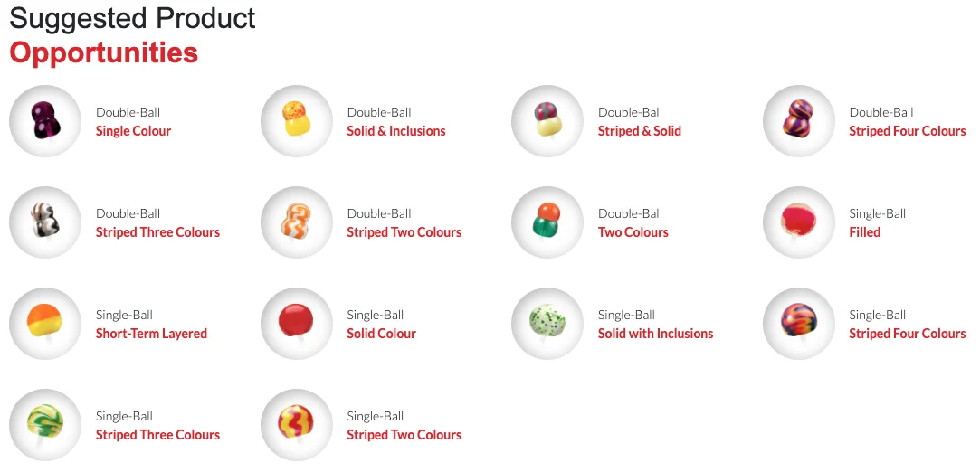Click the Solid with Inclusions text link

[x=655, y=334]
